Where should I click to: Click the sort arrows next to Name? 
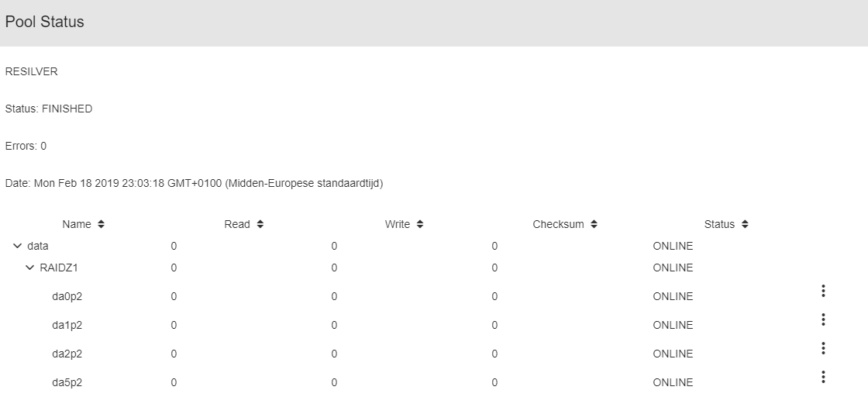tap(101, 224)
